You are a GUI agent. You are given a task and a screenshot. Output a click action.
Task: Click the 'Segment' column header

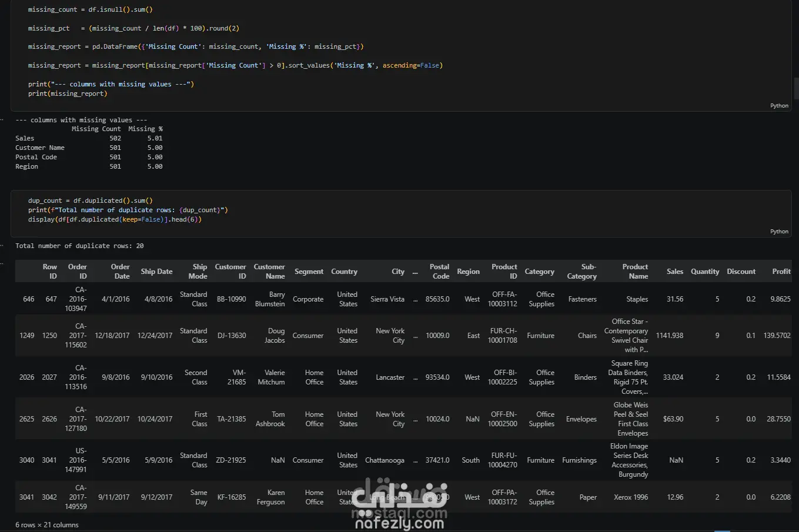(309, 272)
